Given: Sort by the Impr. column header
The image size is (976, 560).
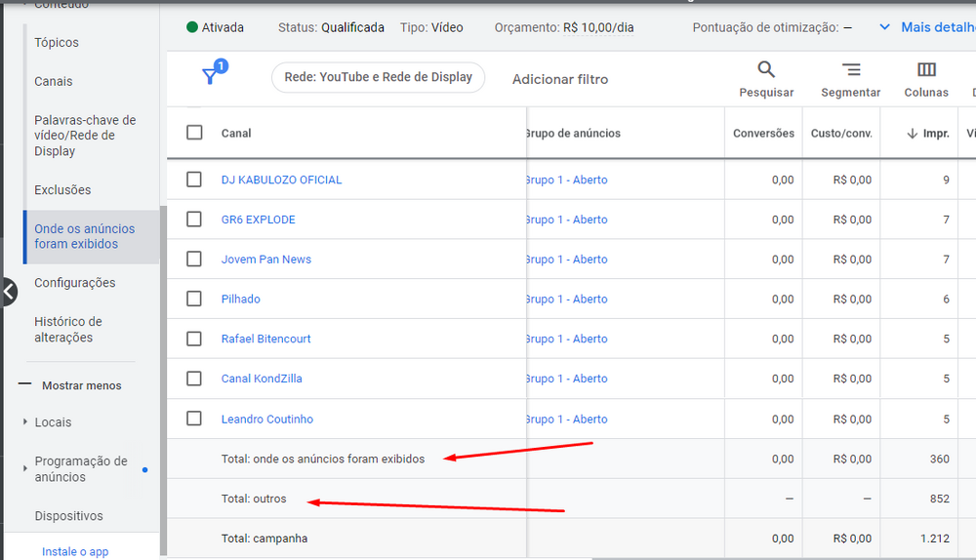Looking at the screenshot, I should [936, 133].
